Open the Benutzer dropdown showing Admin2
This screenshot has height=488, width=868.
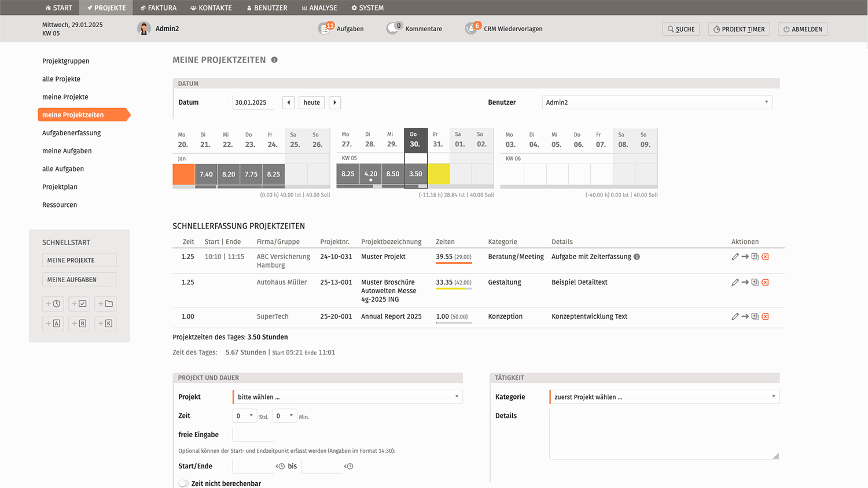(x=657, y=102)
